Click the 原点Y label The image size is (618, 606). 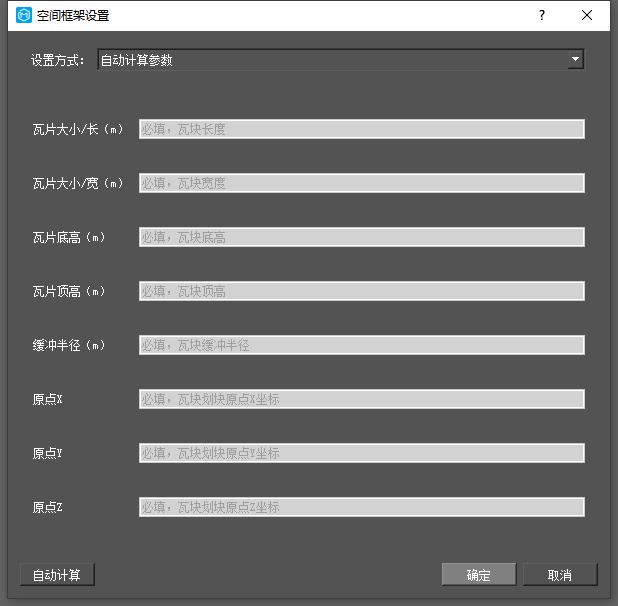tap(47, 453)
